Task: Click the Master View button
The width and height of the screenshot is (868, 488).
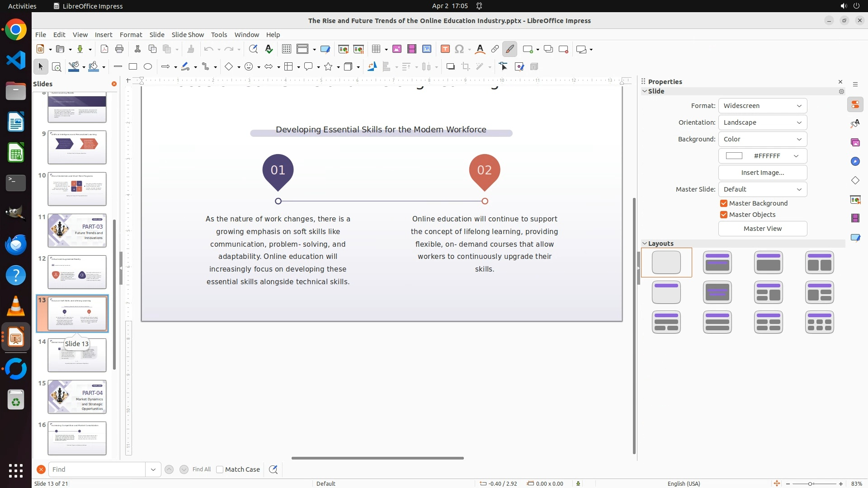Action: [762, 229]
